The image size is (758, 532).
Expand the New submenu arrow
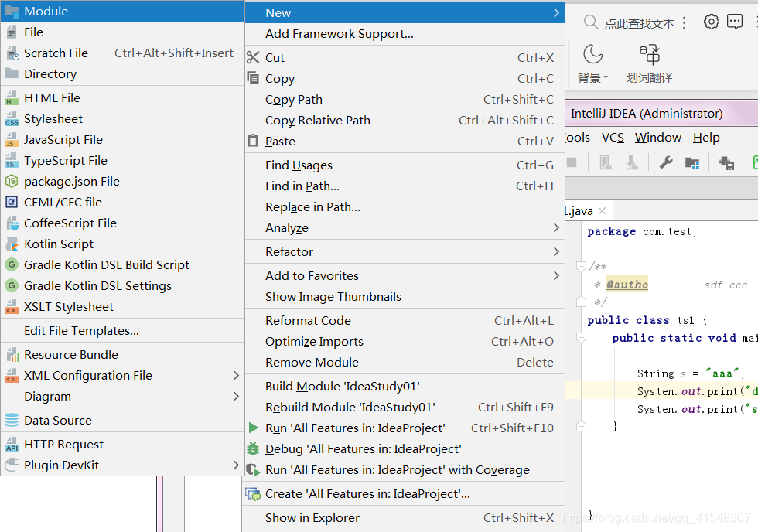pos(556,13)
